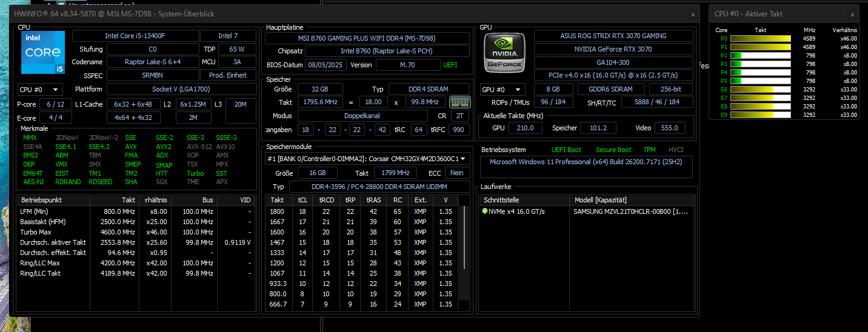This screenshot has width=868, height=332.
Task: Click the P0 core clock bar
Action: tap(760, 39)
